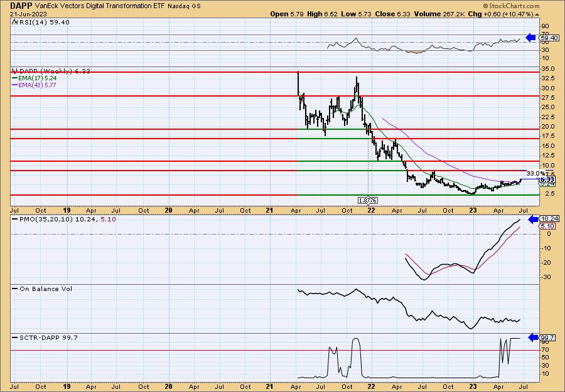The width and height of the screenshot is (565, 392).
Task: Click the price-bar icon beside the RSI(14) label
Action: (x=15, y=22)
